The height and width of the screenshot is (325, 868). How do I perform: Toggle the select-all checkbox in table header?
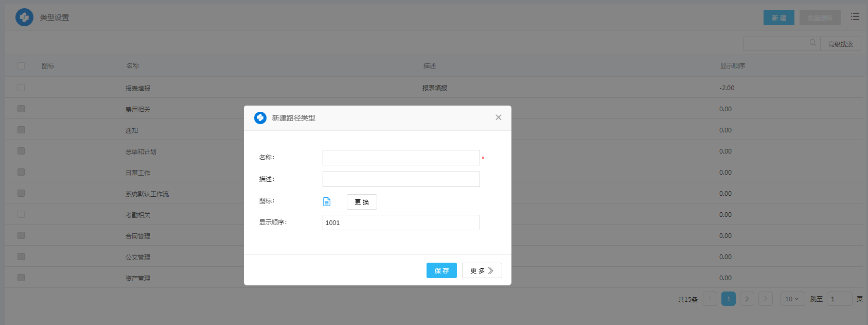point(21,66)
